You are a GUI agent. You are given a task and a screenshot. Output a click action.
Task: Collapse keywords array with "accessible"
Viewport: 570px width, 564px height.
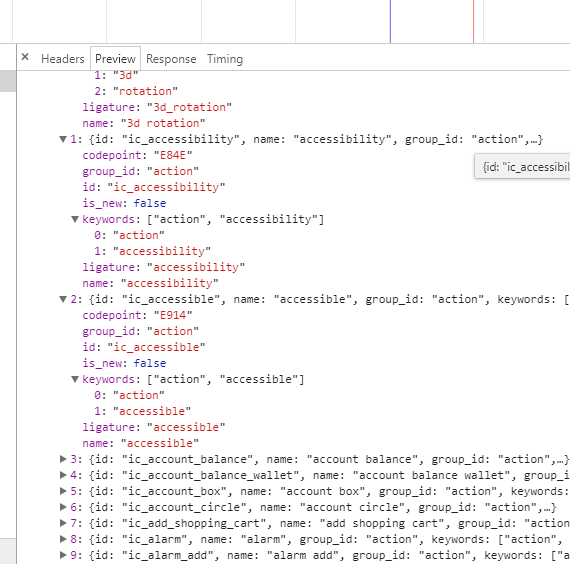[75, 379]
